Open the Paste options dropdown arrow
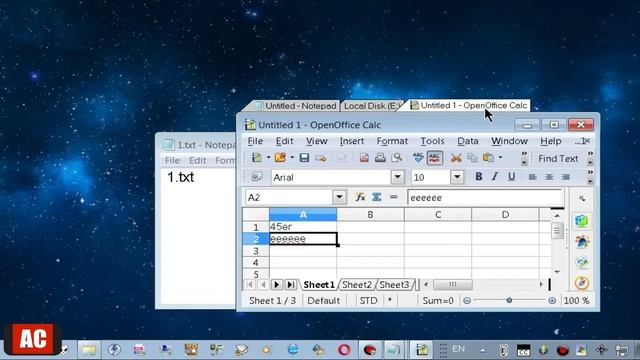The image size is (640, 360). pyautogui.click(x=500, y=158)
